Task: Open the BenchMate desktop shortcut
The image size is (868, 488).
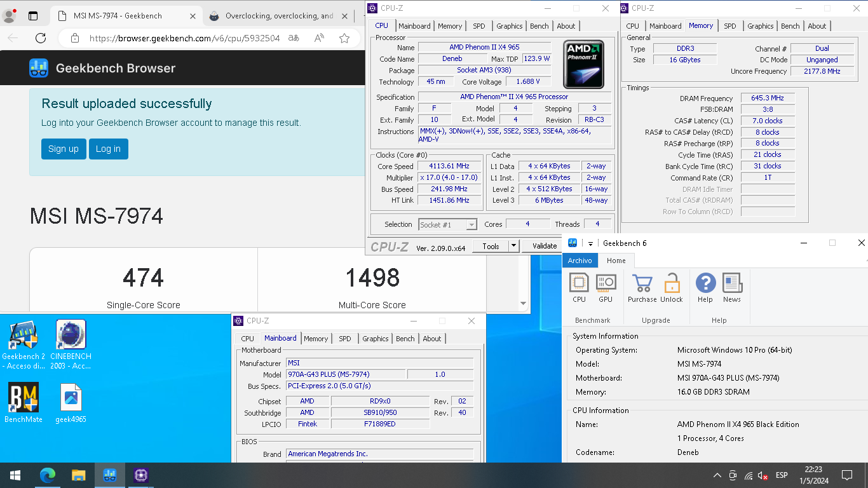Action: (24, 403)
